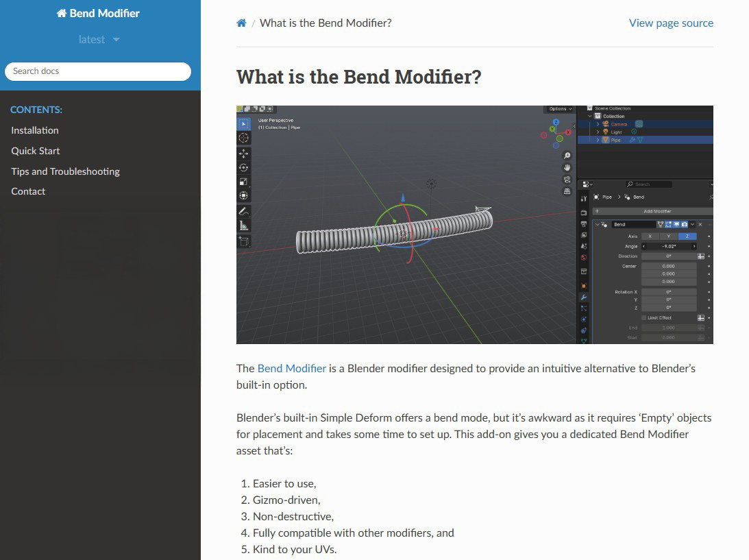749x560 pixels.
Task: Select the Camera row in the outliner
Action: [646, 124]
